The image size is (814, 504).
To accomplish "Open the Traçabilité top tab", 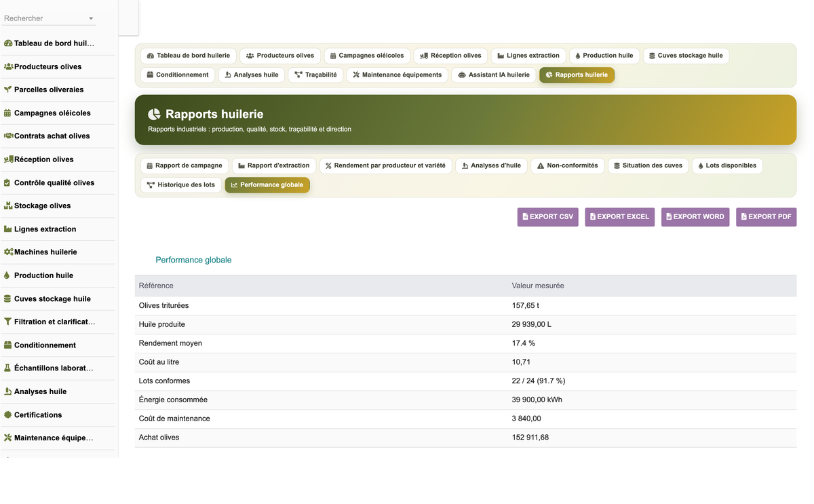I will [315, 75].
